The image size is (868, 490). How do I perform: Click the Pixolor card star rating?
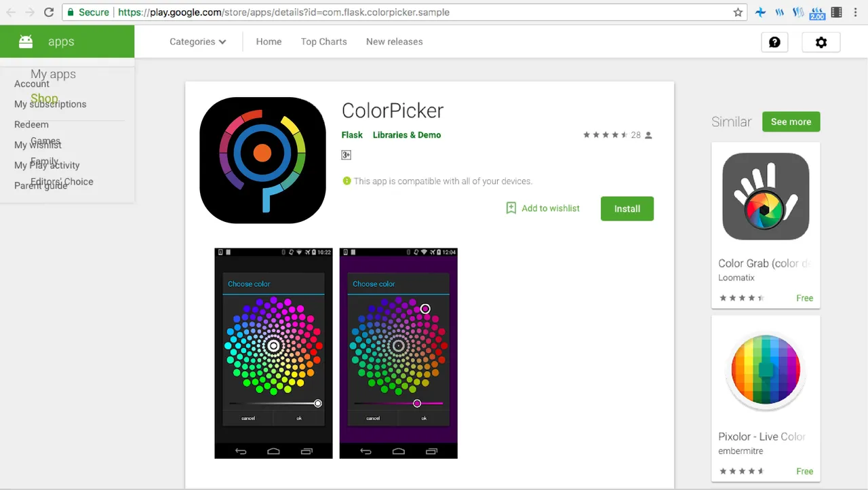[742, 471]
